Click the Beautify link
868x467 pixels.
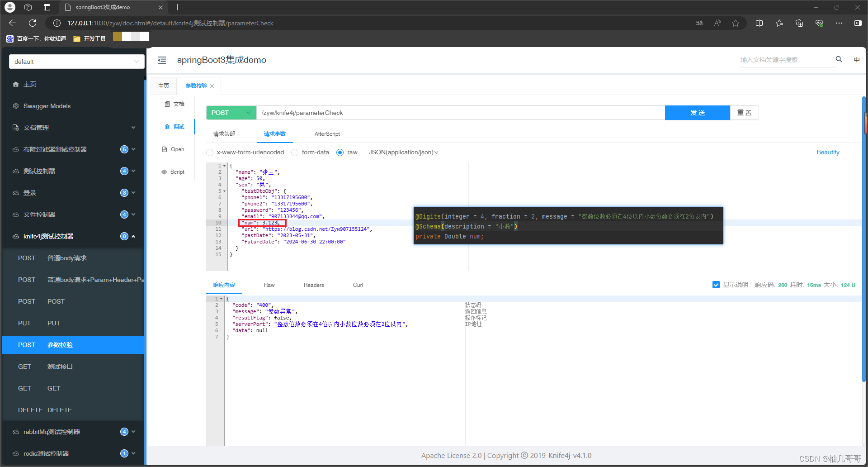point(827,152)
